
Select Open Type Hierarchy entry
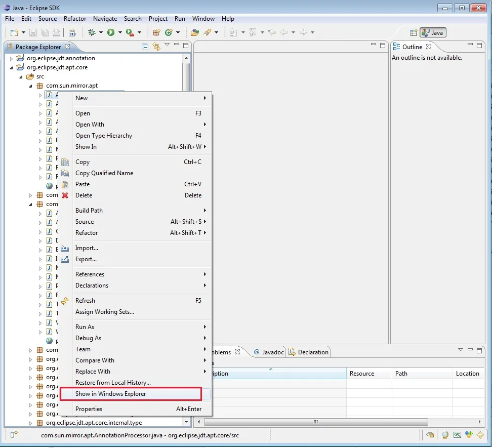click(x=135, y=136)
